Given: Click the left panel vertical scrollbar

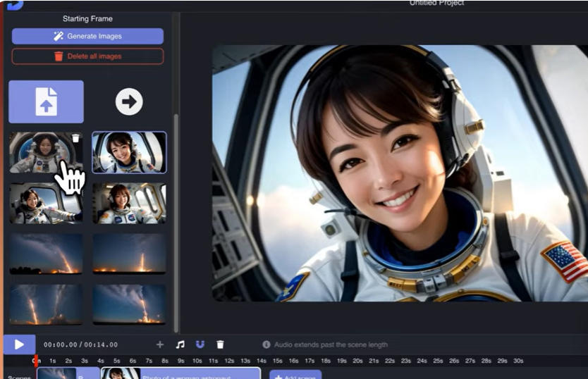Looking at the screenshot, I should [176, 211].
